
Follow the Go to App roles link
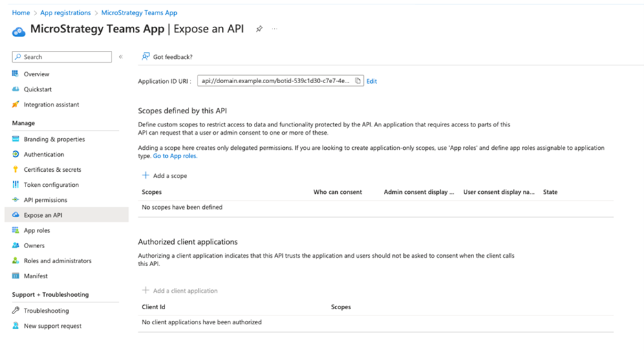175,156
